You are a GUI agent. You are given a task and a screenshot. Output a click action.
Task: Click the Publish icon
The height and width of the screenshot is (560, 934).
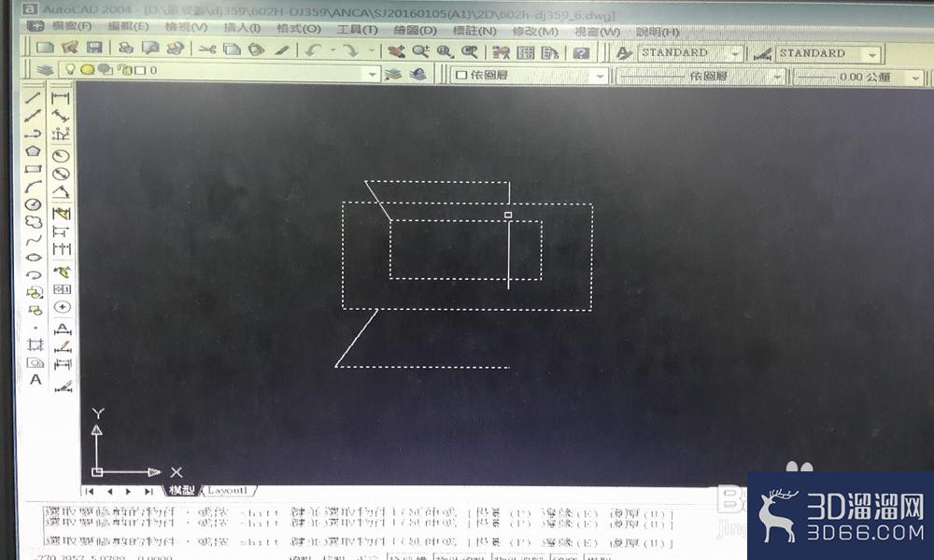click(x=175, y=49)
